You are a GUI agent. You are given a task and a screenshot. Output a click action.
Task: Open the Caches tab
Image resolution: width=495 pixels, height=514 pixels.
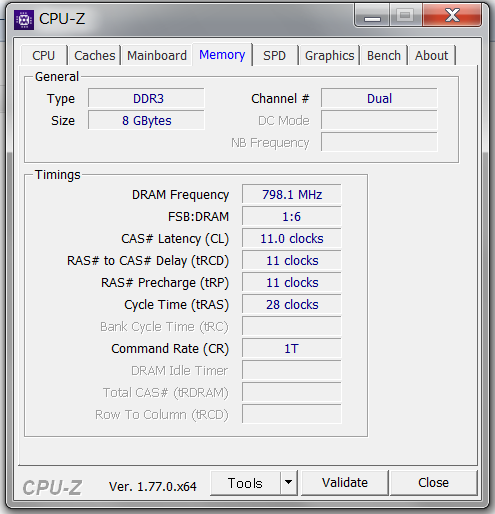pyautogui.click(x=94, y=55)
